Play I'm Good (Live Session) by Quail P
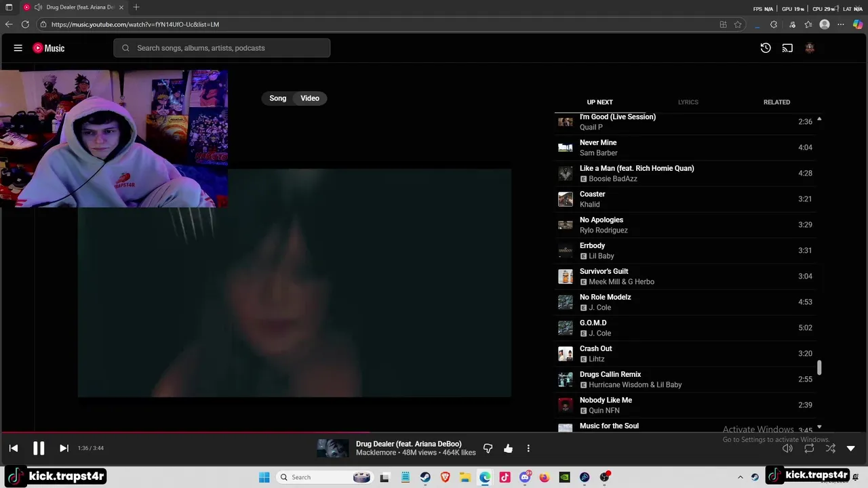Screen dimensions: 868x488 685,122
